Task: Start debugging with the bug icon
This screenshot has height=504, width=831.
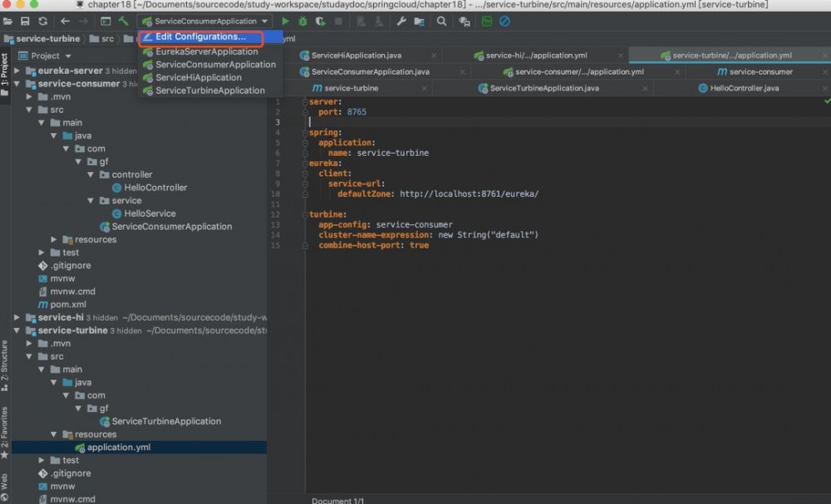Action: [302, 21]
